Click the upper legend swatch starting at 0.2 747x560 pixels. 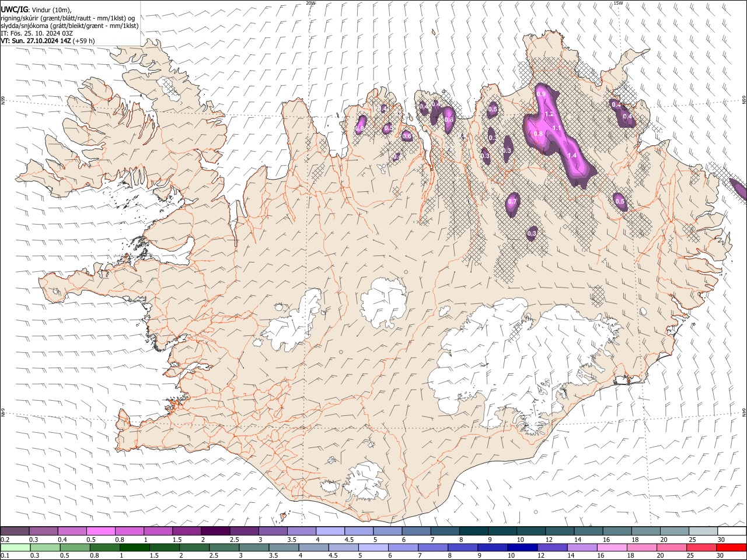click(15, 531)
